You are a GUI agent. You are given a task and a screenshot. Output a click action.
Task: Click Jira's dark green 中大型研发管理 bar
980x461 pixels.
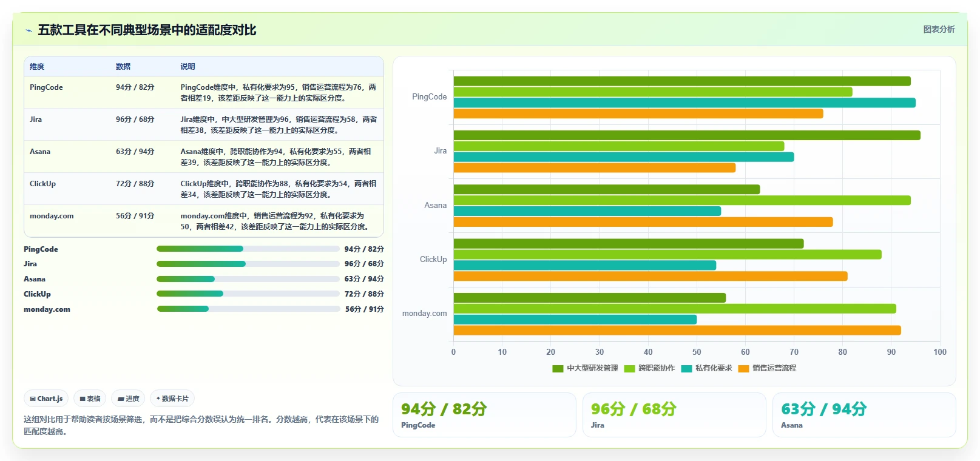687,135
